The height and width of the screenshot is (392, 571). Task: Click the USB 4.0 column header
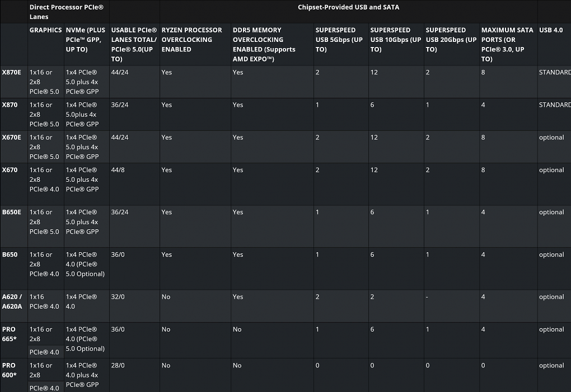551,30
